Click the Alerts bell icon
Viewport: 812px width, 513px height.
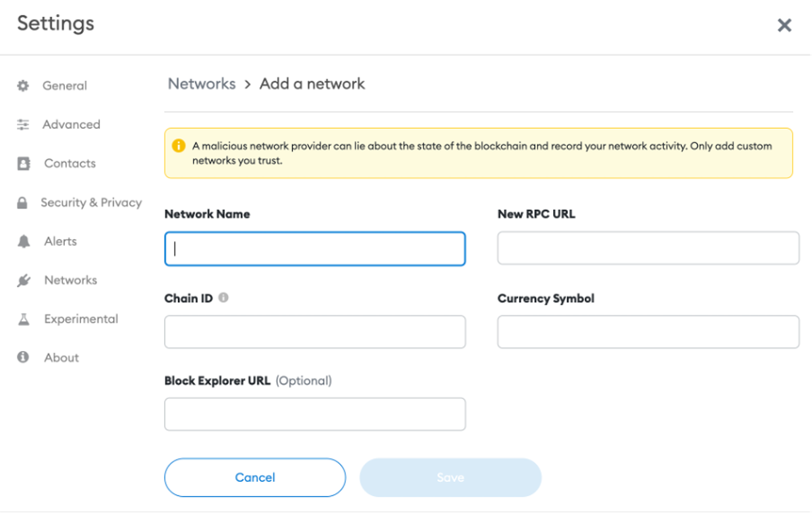click(x=24, y=242)
